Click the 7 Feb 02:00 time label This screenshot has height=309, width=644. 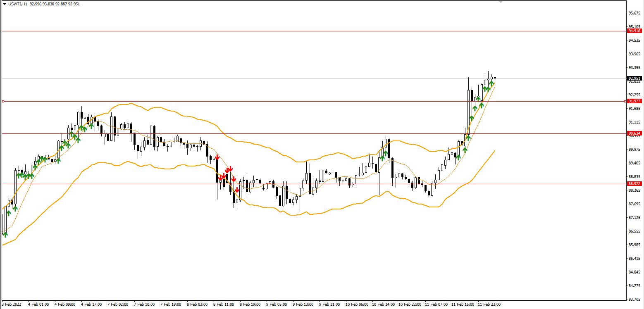point(118,304)
